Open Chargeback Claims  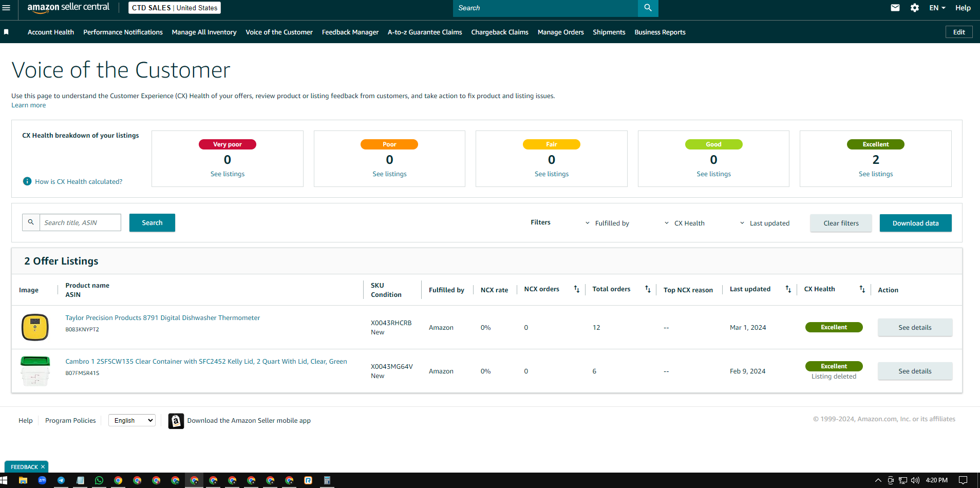500,32
